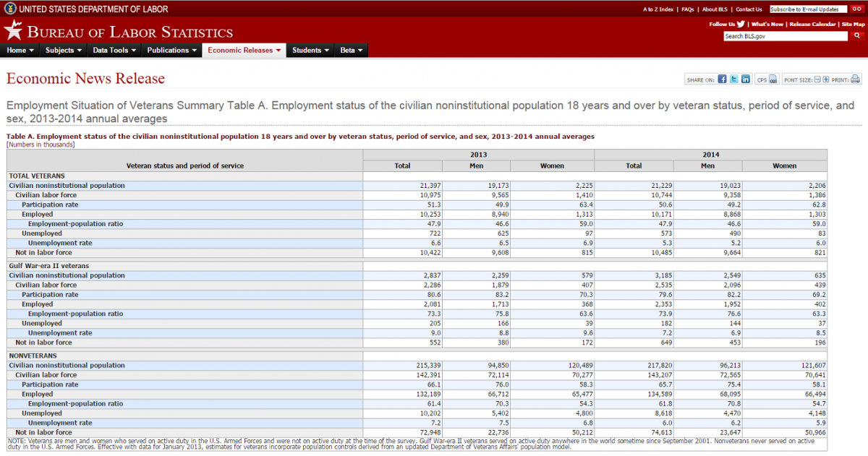Screen dimensions: 868x456
Task: Share the release on LinkedIn
Action: click(x=745, y=79)
